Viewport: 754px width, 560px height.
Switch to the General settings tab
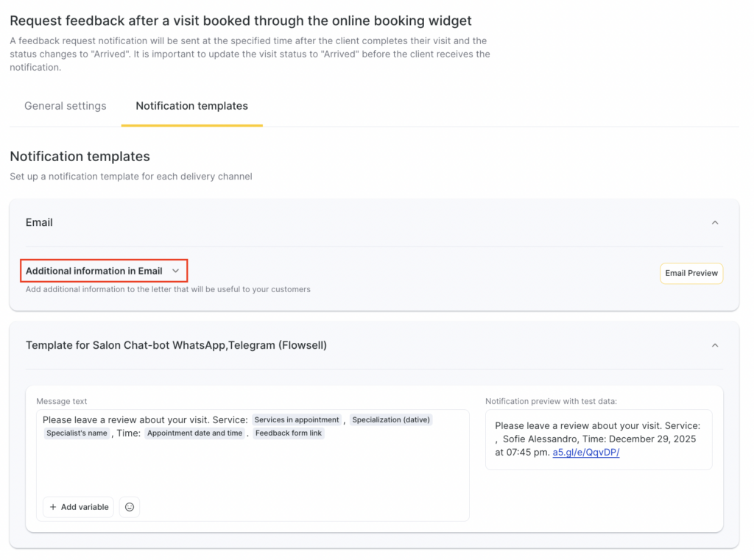pos(66,106)
